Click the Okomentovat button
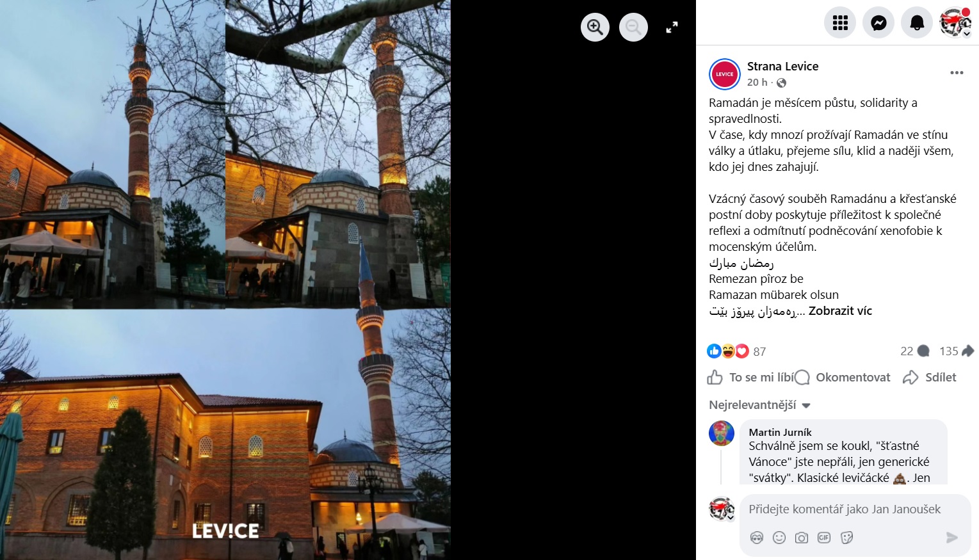 (x=843, y=378)
